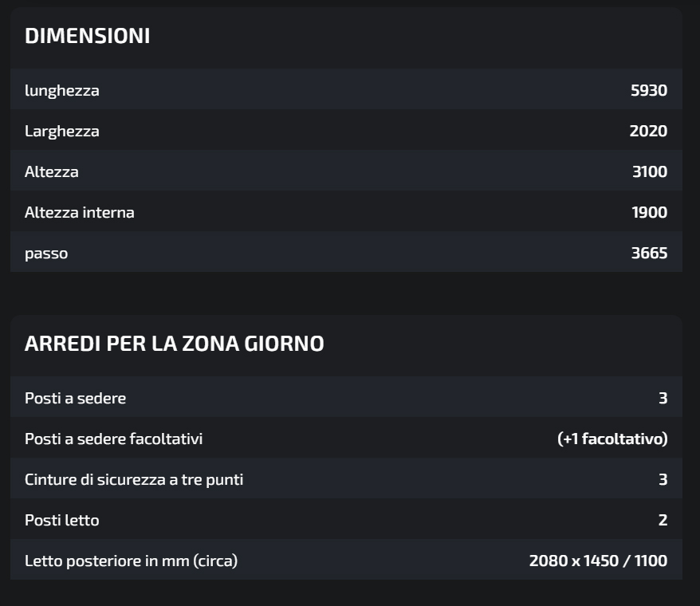Click the Altezza interna value 1900

[x=649, y=212]
